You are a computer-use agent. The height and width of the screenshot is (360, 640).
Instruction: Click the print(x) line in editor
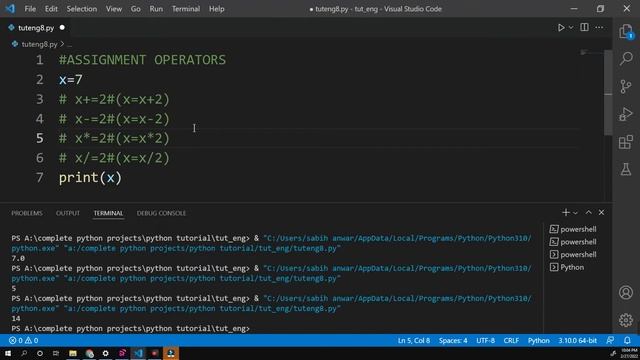pos(90,178)
